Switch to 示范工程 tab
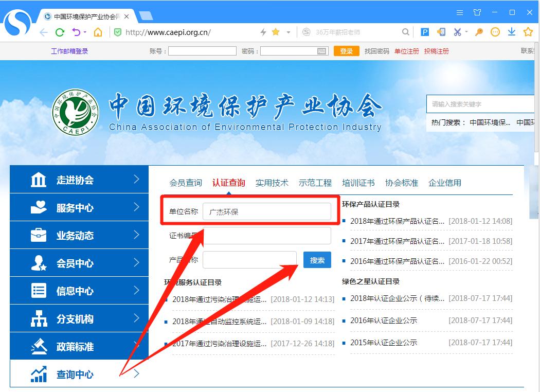This screenshot has width=540, height=392. [x=315, y=183]
